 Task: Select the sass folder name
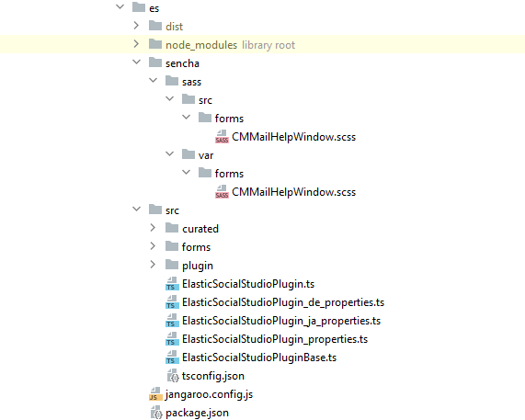point(191,82)
